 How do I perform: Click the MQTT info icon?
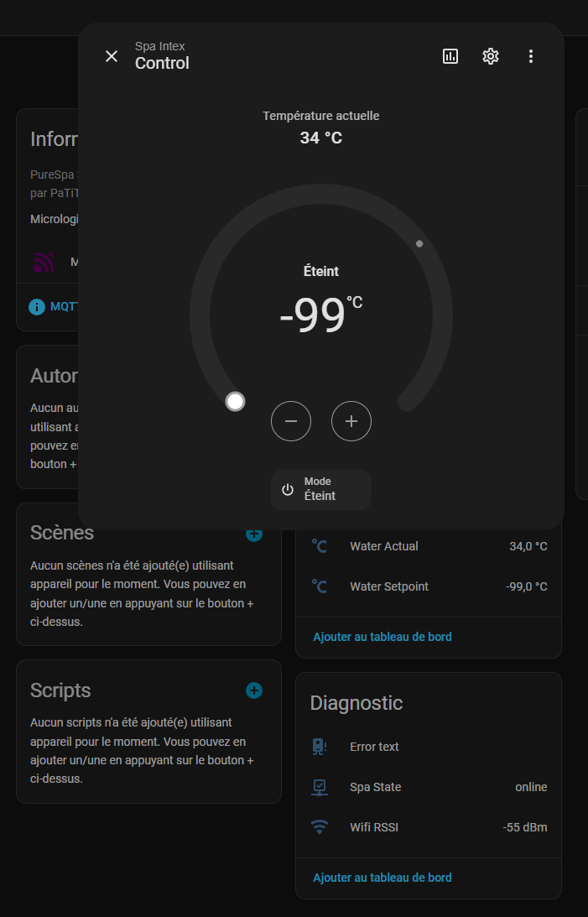tap(37, 307)
